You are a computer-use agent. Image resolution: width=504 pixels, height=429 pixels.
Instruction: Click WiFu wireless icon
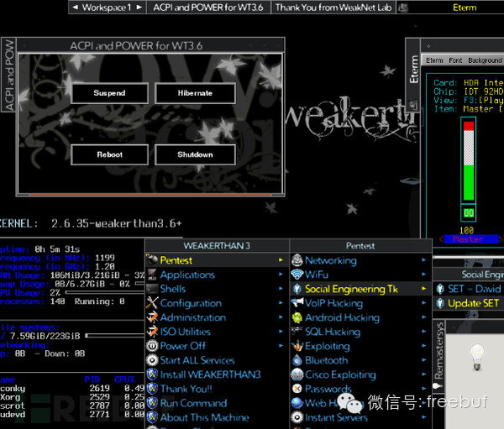pos(297,275)
